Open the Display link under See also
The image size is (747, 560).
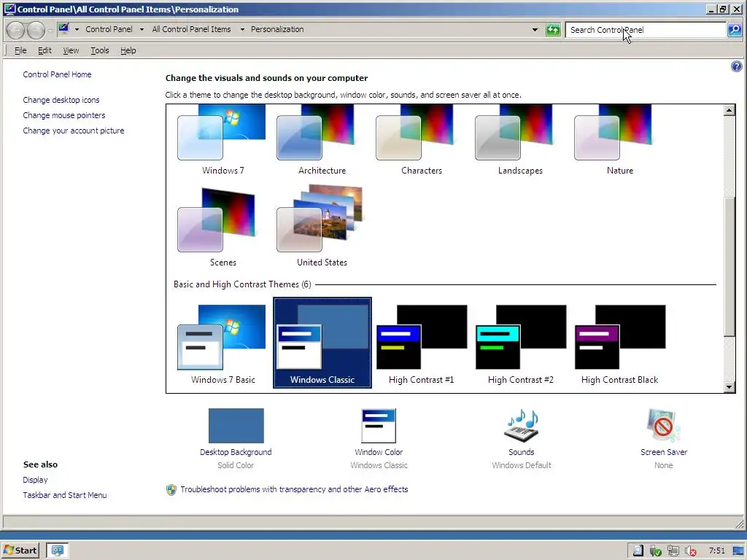35,480
